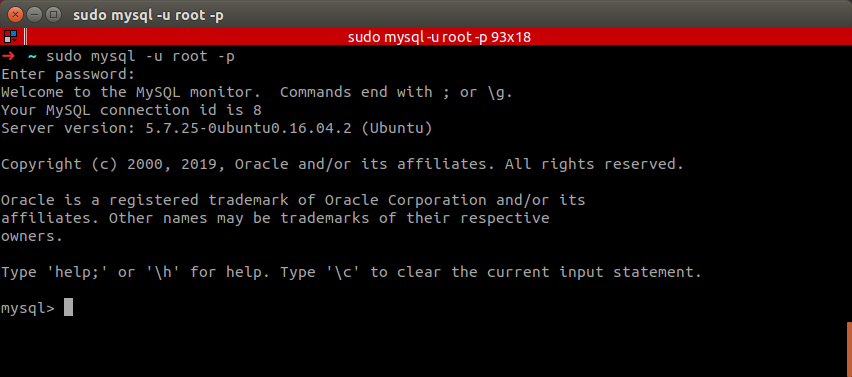Click the 'Welcome to the MySQL monitor' line
The height and width of the screenshot is (377, 852).
point(257,92)
